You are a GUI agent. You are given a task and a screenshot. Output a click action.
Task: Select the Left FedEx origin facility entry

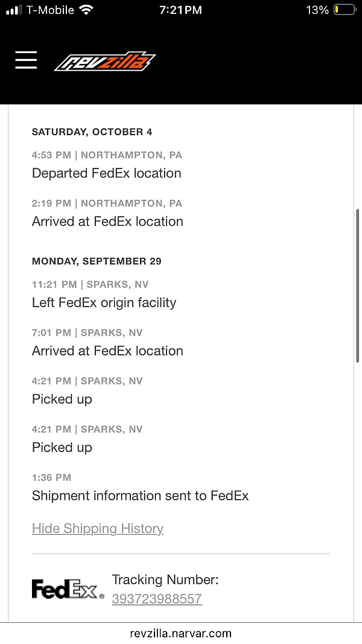click(104, 302)
